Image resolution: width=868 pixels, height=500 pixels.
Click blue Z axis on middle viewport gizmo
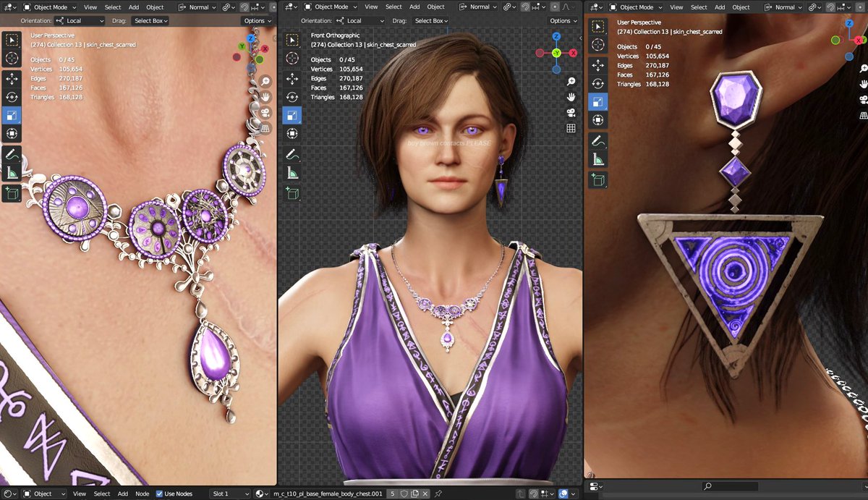[x=556, y=36]
